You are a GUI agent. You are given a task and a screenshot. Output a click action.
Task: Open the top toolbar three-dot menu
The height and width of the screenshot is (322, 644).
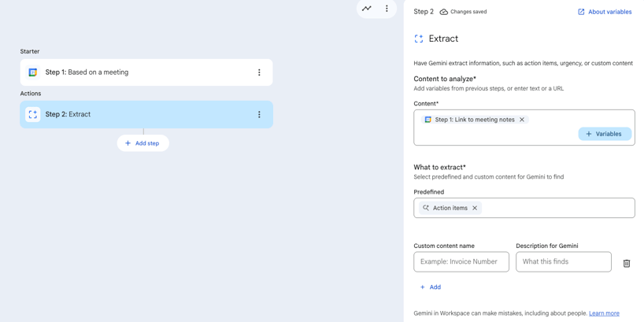(387, 9)
